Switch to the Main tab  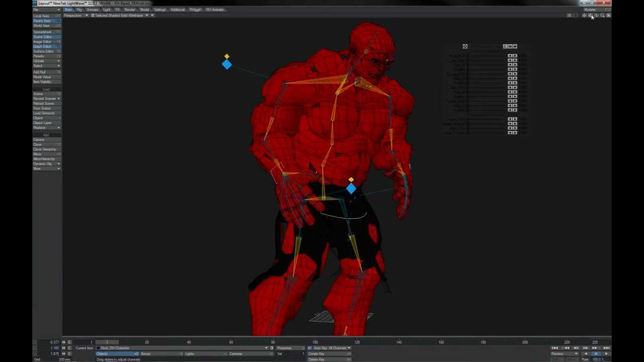pos(68,10)
